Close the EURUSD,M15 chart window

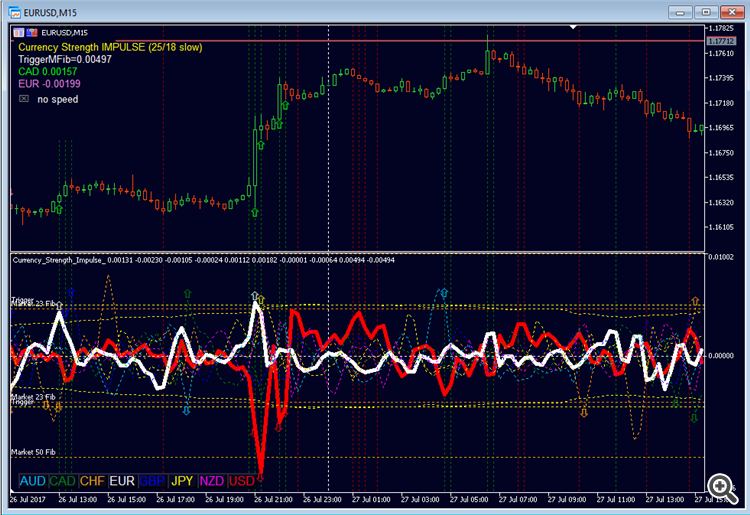pos(731,12)
